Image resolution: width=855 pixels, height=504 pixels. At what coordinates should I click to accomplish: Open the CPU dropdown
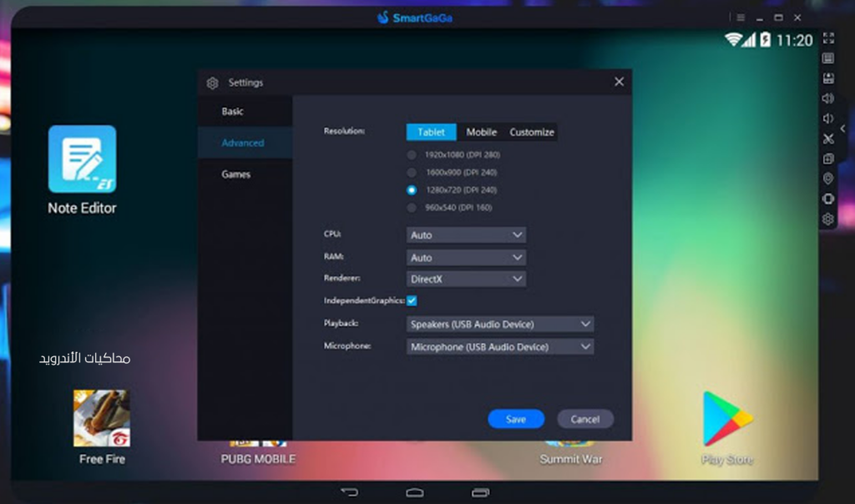click(x=466, y=234)
